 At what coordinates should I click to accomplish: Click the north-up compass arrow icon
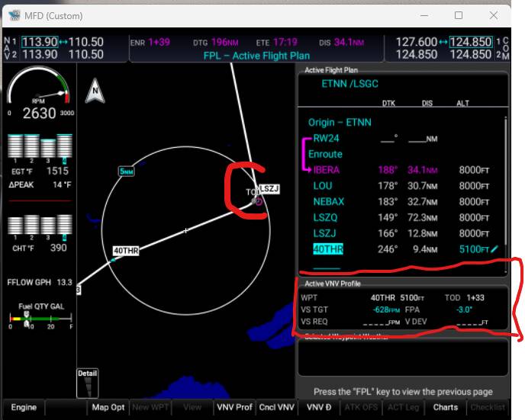pyautogui.click(x=95, y=91)
